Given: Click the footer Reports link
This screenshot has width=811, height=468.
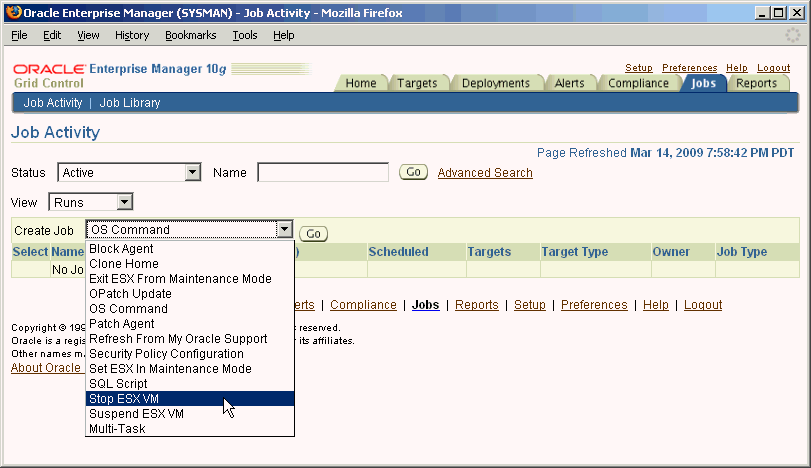Looking at the screenshot, I should 476,305.
